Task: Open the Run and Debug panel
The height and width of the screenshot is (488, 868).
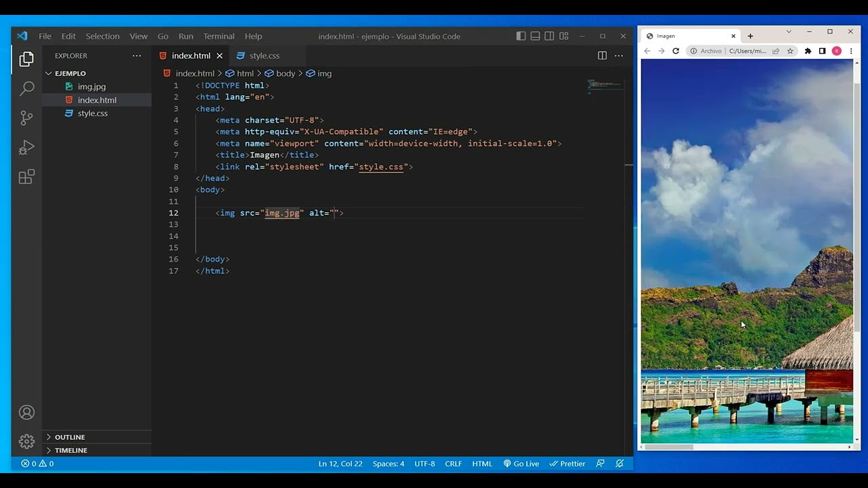Action: point(26,148)
